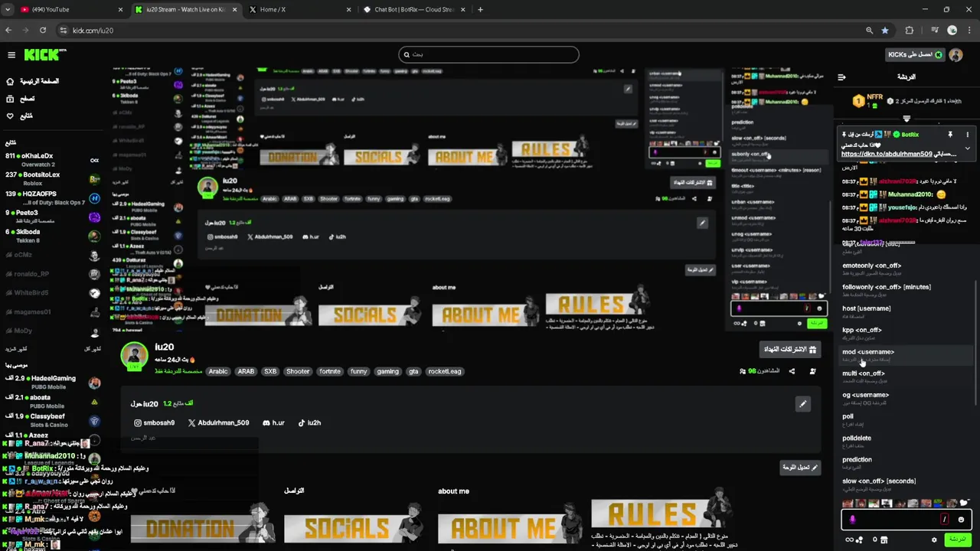Viewport: 980px width, 551px height.
Task: Select the mod <username> command
Action: coord(906,355)
